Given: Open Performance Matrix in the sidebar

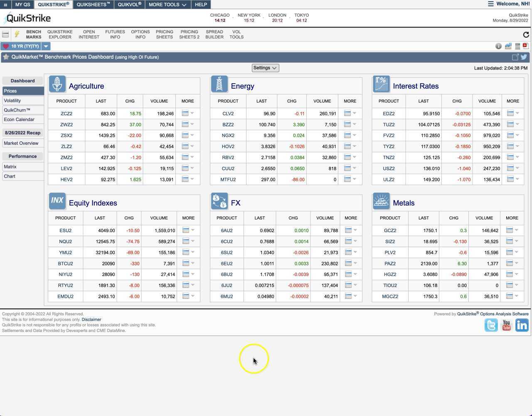Looking at the screenshot, I should 23,166.
